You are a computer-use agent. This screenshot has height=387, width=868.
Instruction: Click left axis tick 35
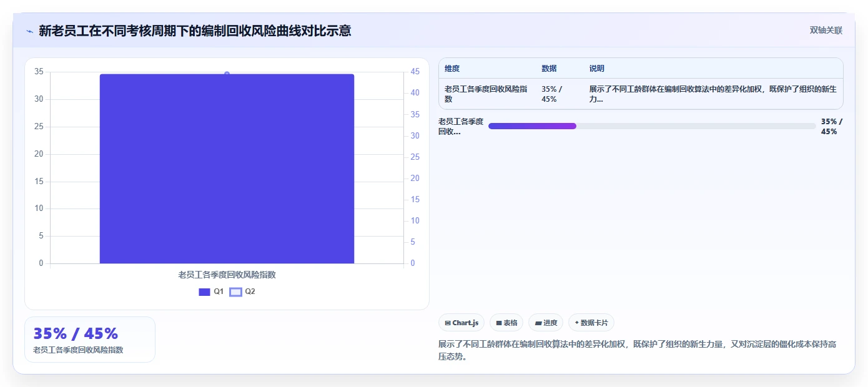(x=39, y=72)
